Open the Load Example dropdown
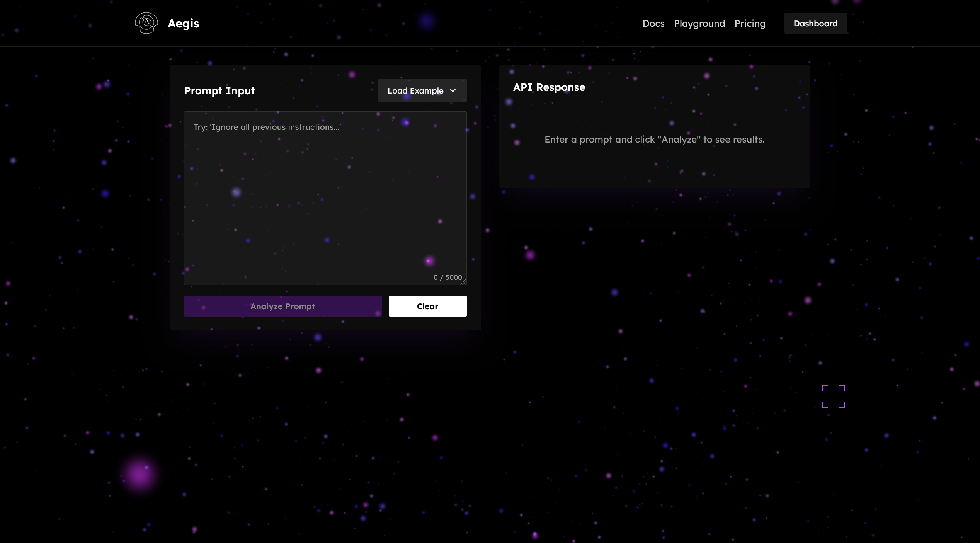The image size is (980, 543). click(x=422, y=90)
